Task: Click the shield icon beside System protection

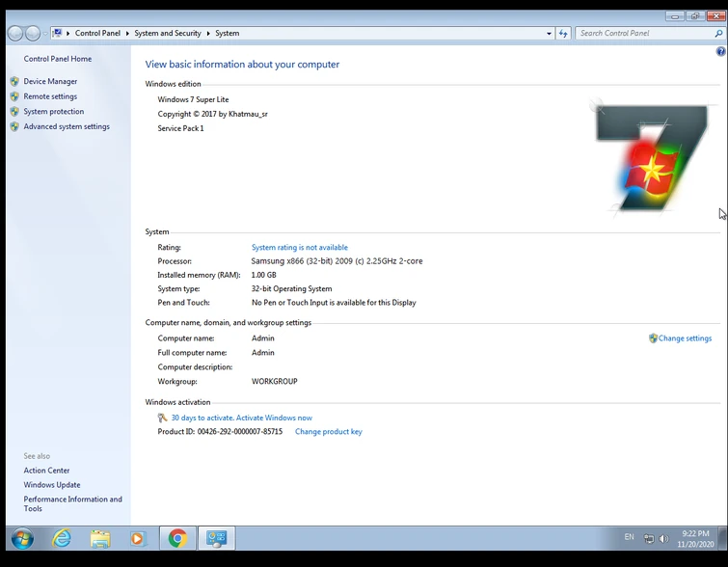Action: pos(14,112)
